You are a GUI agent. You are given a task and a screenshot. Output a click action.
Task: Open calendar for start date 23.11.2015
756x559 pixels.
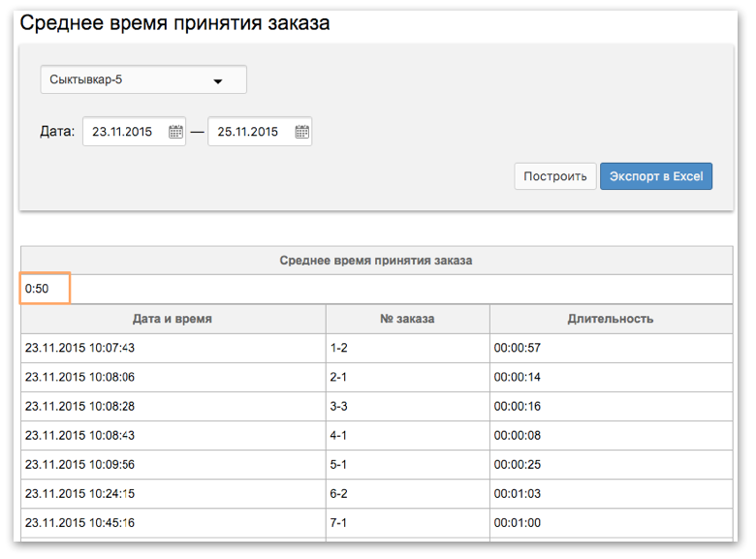click(175, 132)
